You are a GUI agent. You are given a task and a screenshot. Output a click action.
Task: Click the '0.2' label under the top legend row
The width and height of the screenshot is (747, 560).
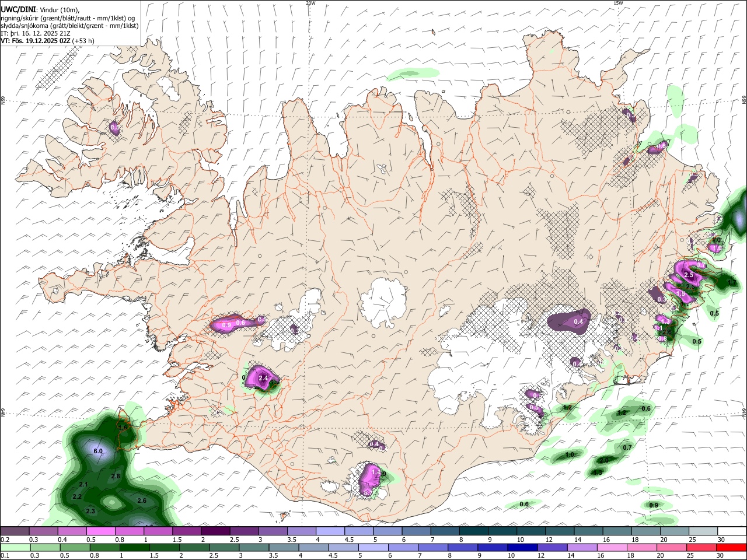point(5,540)
